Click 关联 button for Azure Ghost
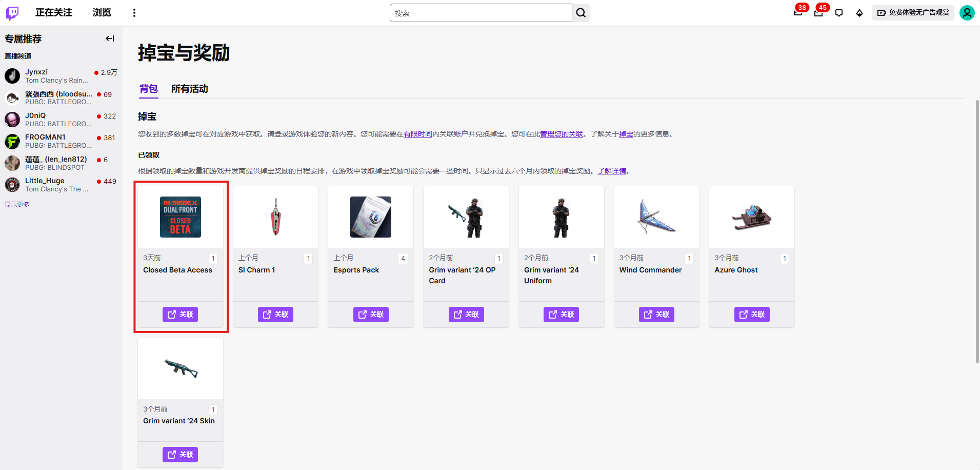Screen dimensions: 980x470 click(752, 315)
